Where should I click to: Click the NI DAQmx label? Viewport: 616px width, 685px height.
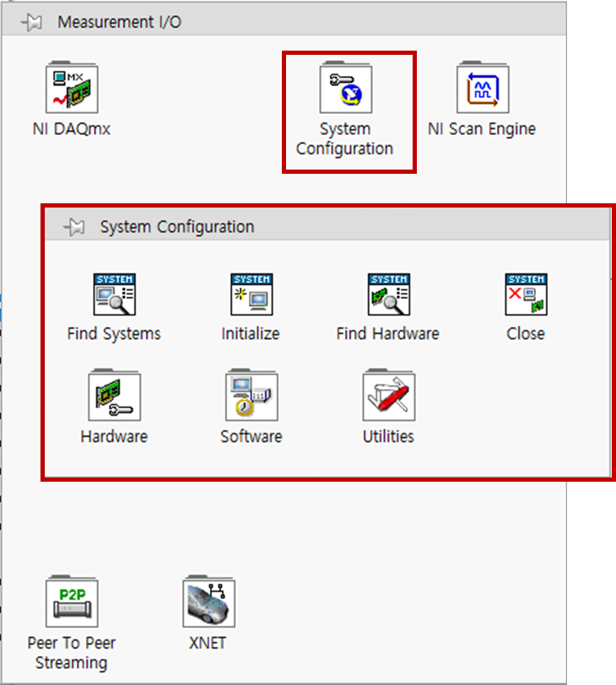pyautogui.click(x=72, y=129)
